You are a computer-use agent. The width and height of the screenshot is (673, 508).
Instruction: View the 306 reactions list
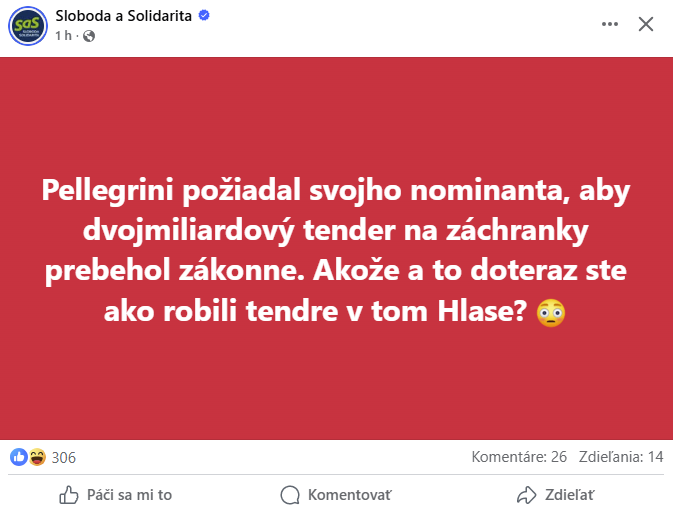[x=64, y=458]
